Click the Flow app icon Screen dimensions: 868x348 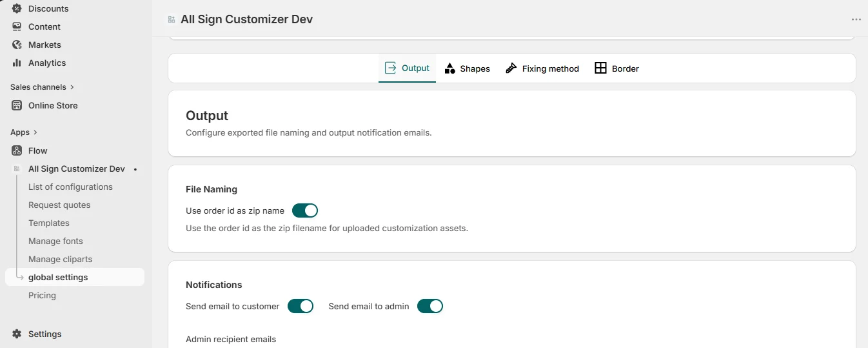[x=17, y=150]
